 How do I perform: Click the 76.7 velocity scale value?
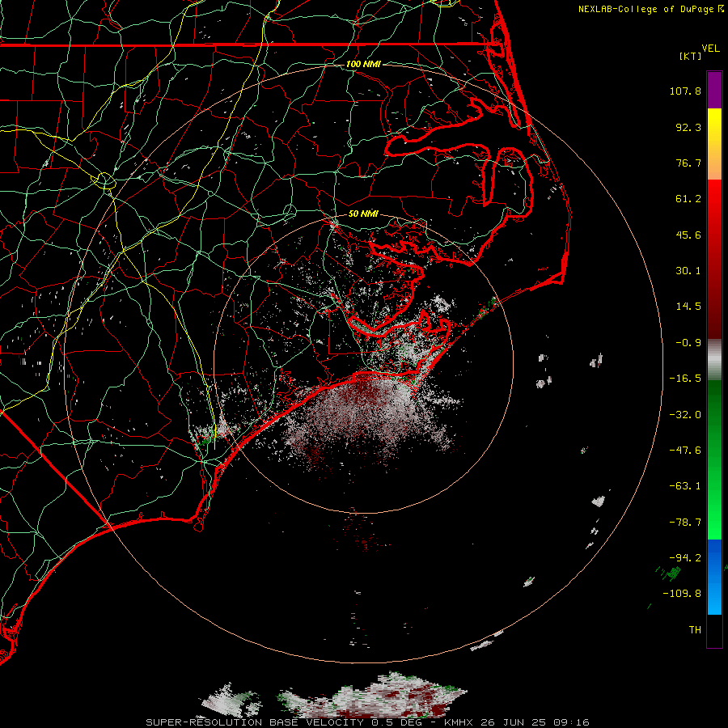688,163
